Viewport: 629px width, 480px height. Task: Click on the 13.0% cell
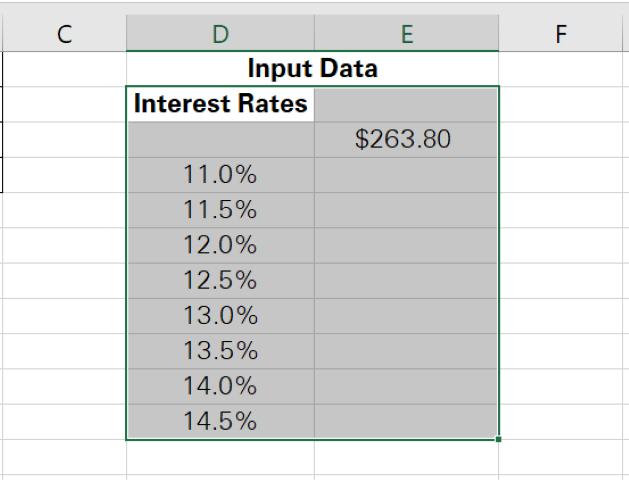coord(220,316)
